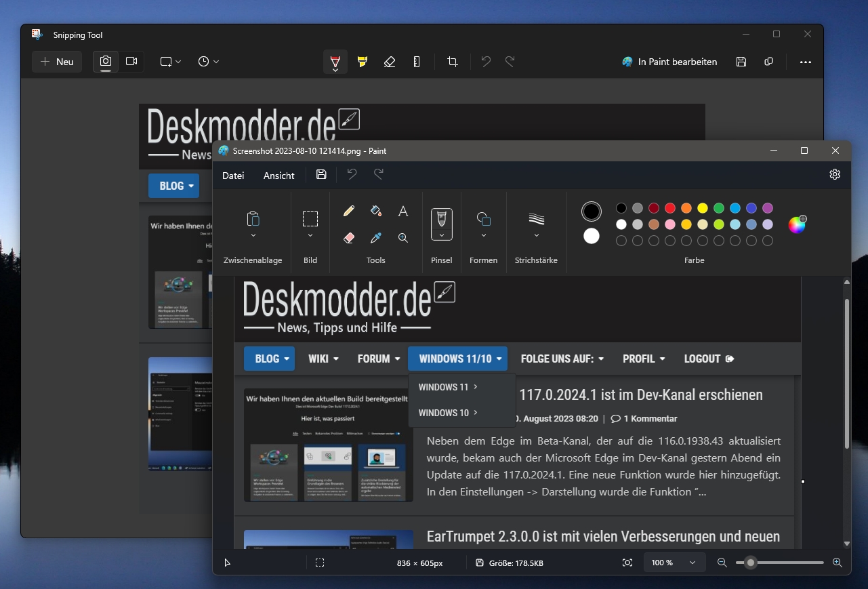Viewport: 868px width, 589px height.
Task: Open the Edit colors wheel in Paint
Action: [x=798, y=224]
